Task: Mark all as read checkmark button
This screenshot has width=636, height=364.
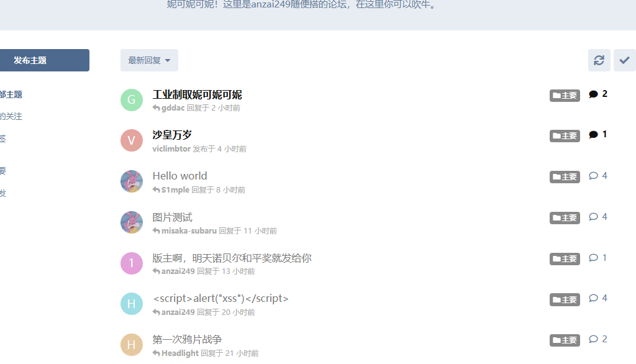Action: [625, 60]
